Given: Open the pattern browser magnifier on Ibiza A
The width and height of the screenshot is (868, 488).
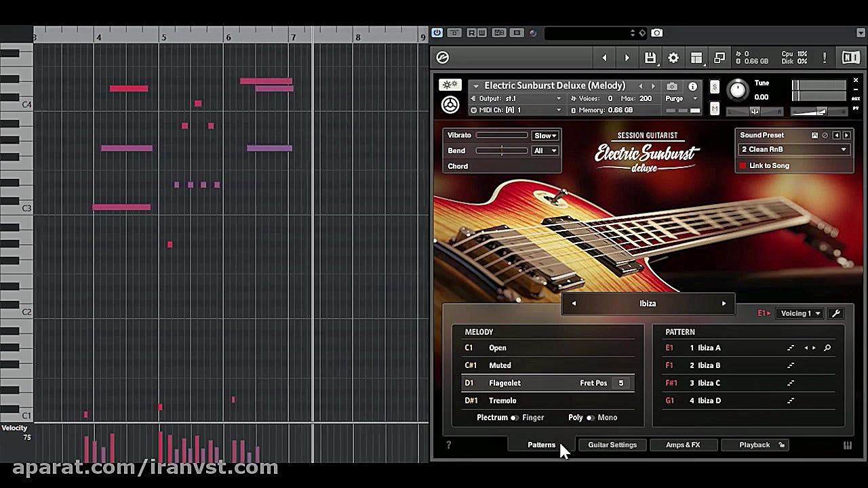Looking at the screenshot, I should coord(827,348).
